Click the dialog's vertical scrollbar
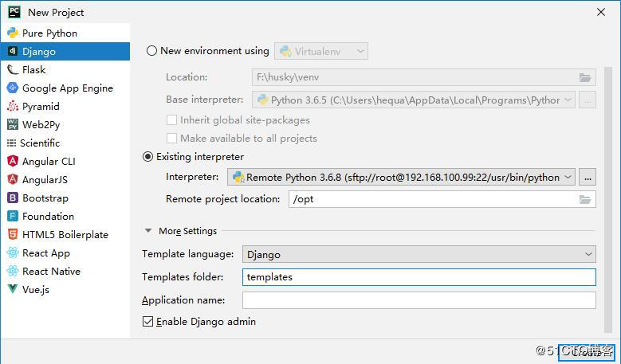Screen dimensions: 621x364 (608, 200)
